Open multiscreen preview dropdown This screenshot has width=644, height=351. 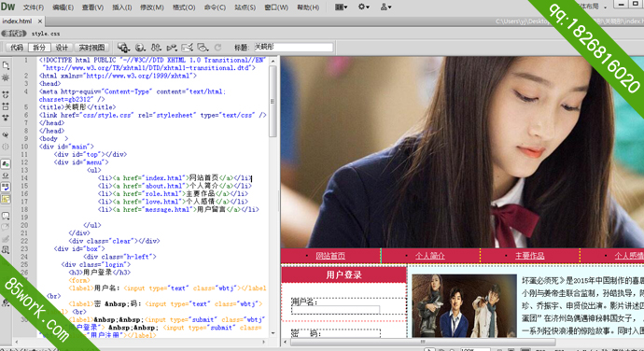click(x=123, y=48)
